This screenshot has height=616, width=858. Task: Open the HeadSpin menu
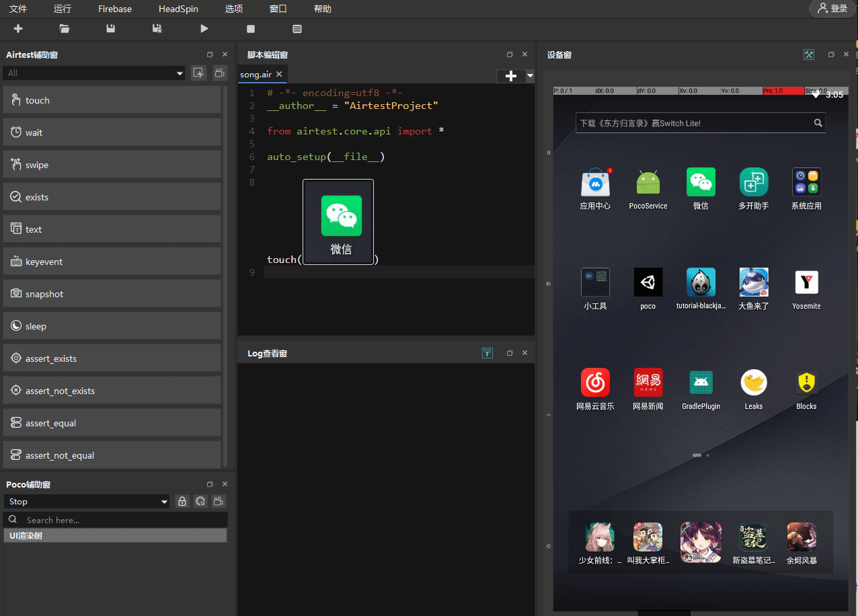click(178, 9)
